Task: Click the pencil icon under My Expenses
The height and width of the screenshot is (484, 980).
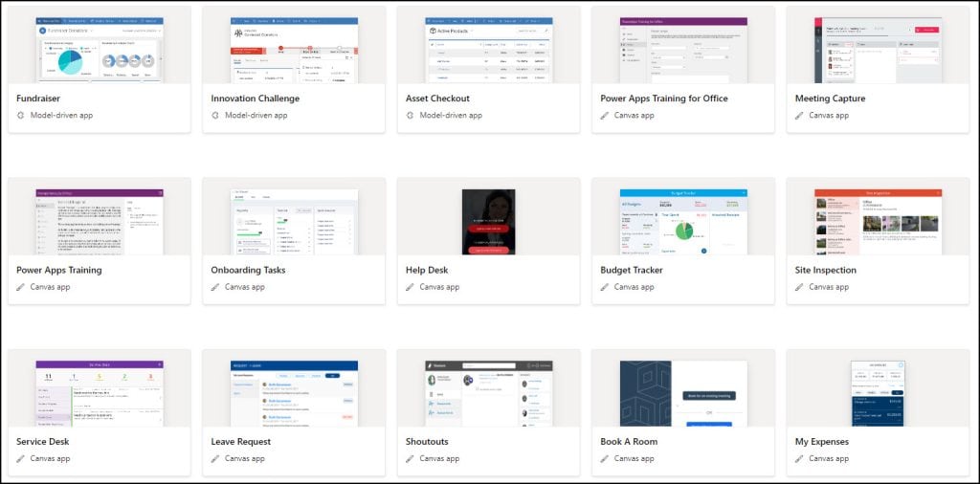Action: pos(799,459)
